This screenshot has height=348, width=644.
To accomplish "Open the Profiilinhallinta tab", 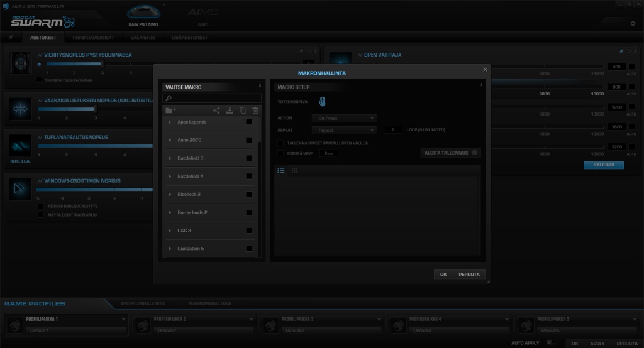I will [143, 303].
